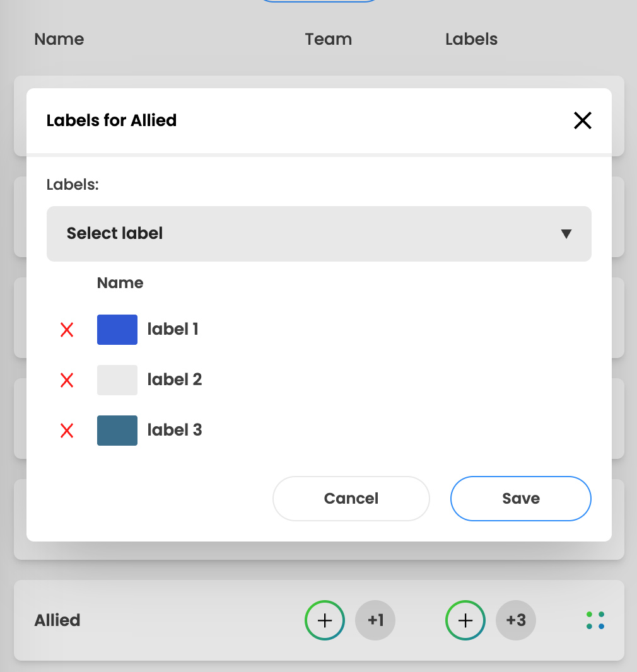This screenshot has height=672, width=637.
Task: Expand dropdown using the triangle arrow
Action: click(566, 234)
